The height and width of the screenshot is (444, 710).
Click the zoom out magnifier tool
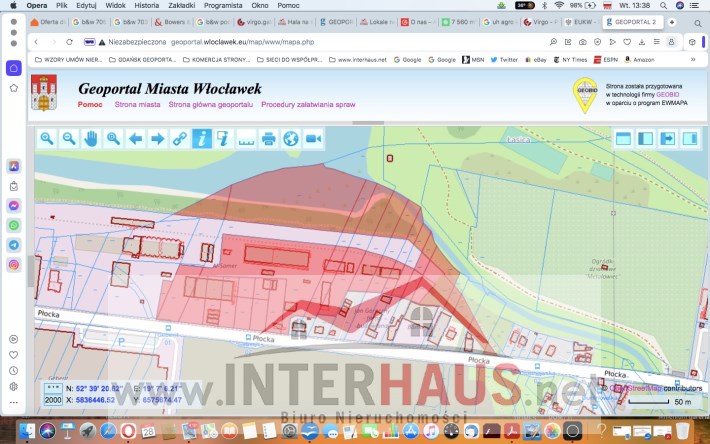point(69,139)
